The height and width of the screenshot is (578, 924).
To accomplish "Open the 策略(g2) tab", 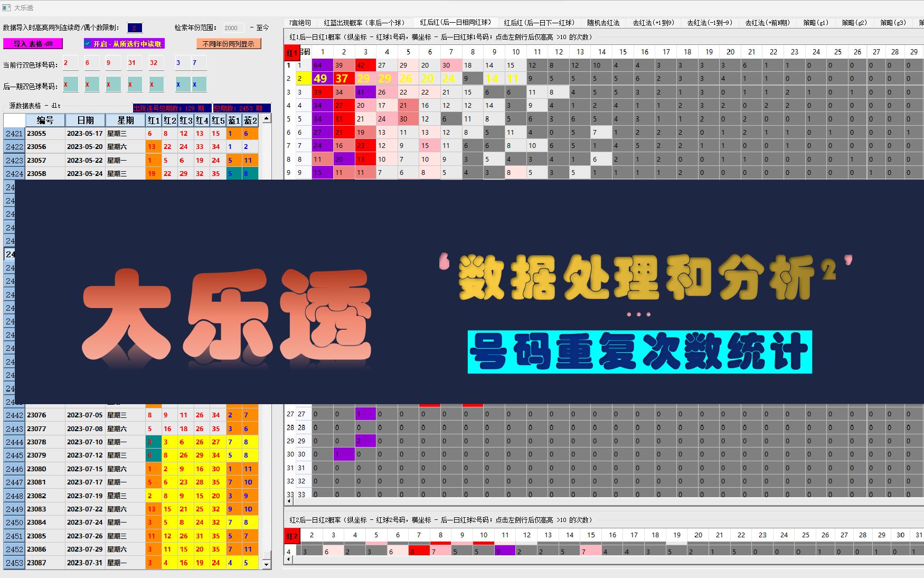I will (x=854, y=23).
